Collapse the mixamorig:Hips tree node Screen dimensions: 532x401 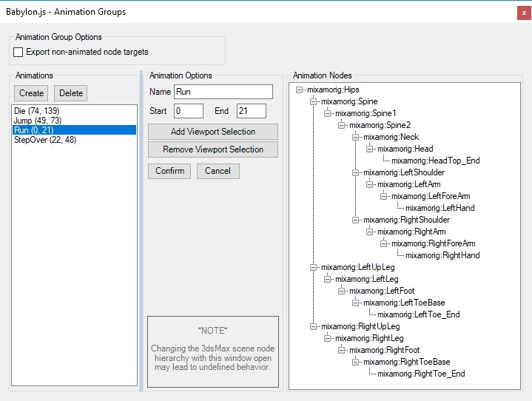click(x=300, y=90)
